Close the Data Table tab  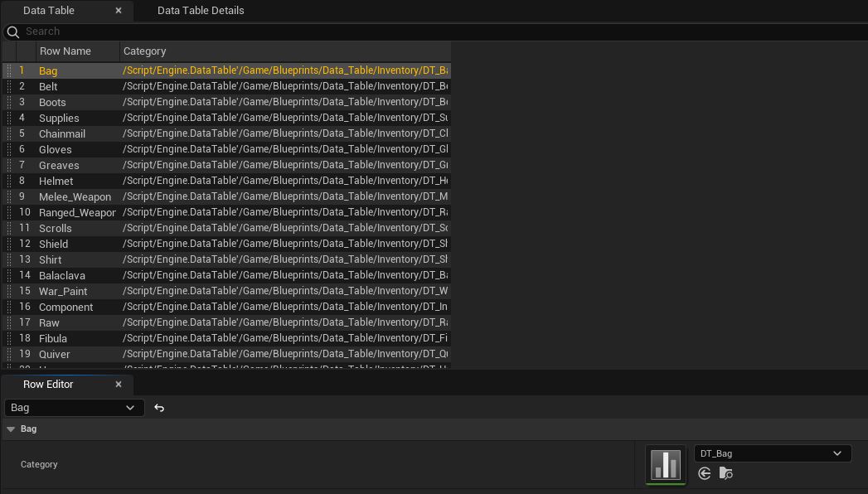coord(119,11)
